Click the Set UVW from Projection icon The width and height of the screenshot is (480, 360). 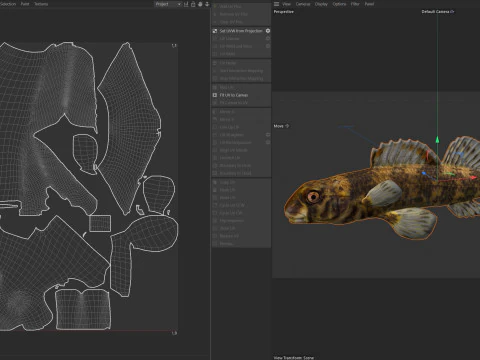coord(215,31)
